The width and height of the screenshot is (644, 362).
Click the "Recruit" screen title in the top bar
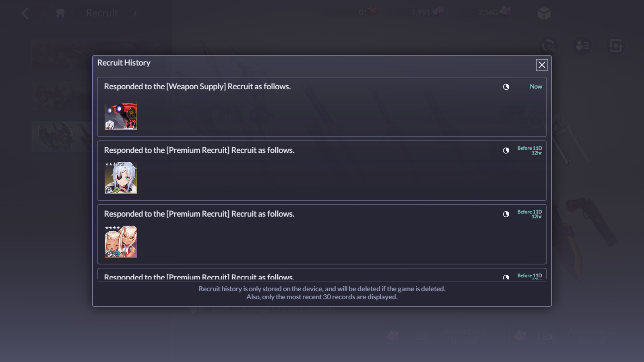click(102, 13)
